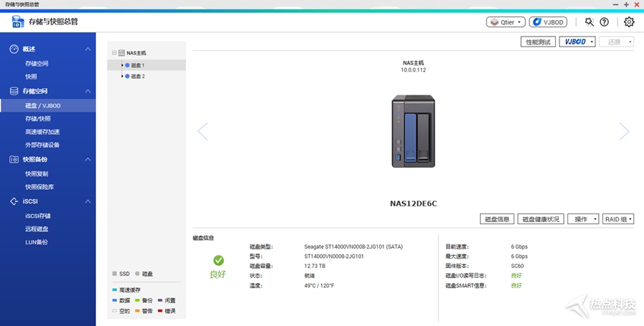This screenshot has height=326, width=644.
Task: Click the 磁盘健康状况 button
Action: 541,219
